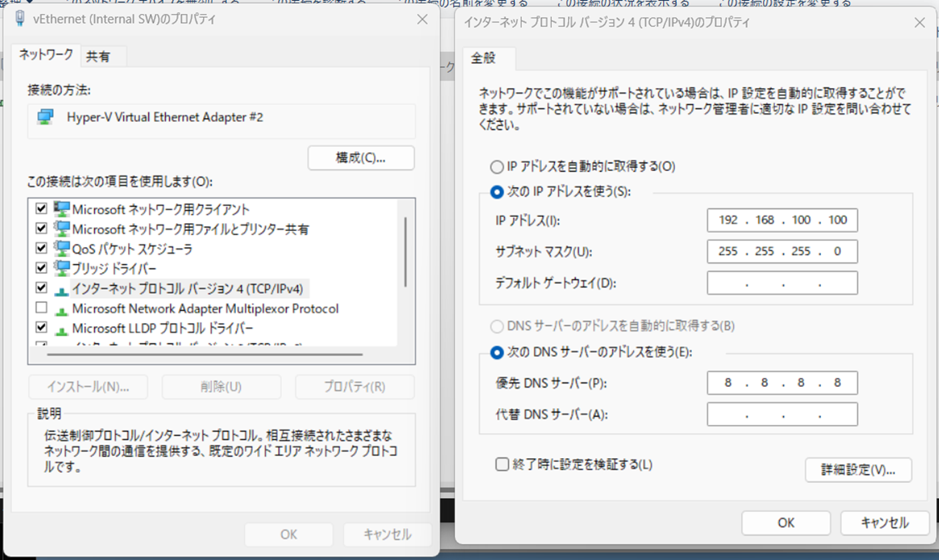Viewport: 939px width, 560px height.
Task: Close the IPv4 properties dialog
Action: 920,23
